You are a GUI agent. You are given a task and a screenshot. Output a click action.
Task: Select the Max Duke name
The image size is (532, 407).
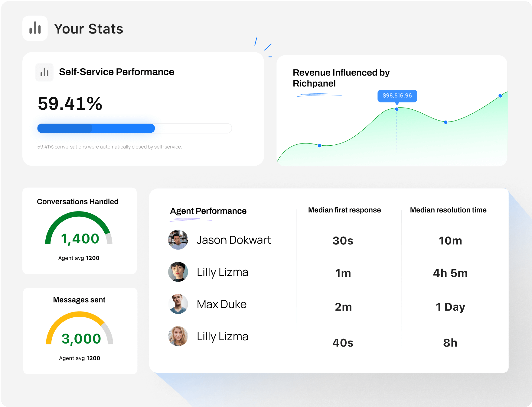coord(222,304)
